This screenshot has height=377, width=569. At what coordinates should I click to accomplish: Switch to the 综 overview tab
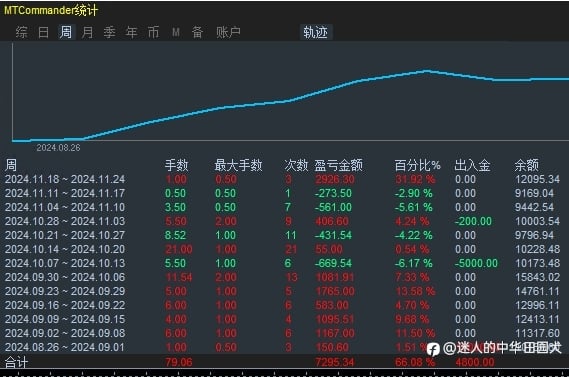(x=21, y=32)
